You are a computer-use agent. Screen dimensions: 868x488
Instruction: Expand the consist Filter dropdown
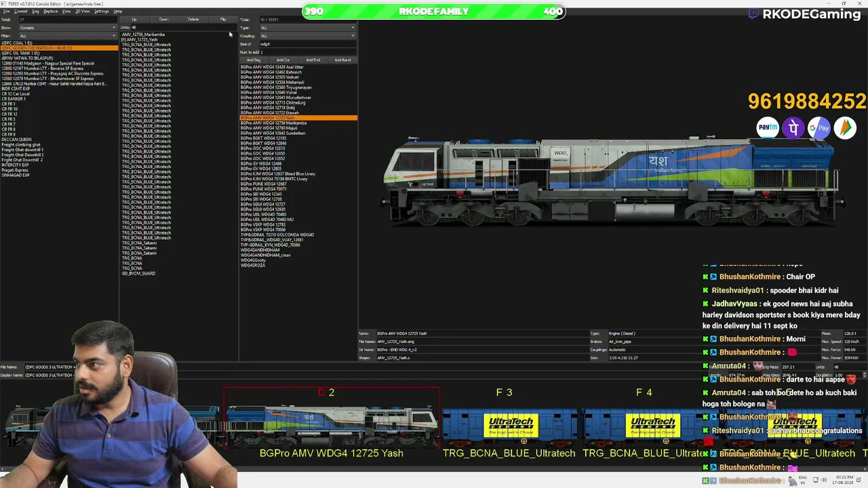pos(68,36)
